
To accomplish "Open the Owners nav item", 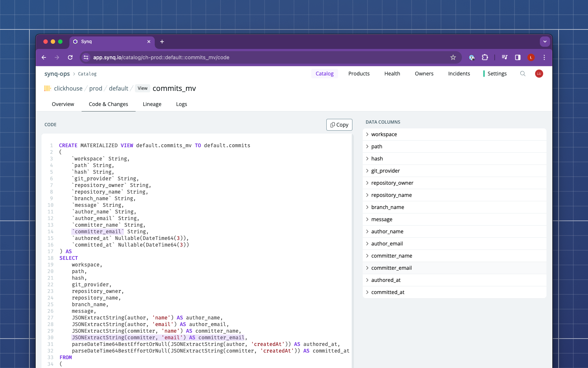I will [x=424, y=74].
